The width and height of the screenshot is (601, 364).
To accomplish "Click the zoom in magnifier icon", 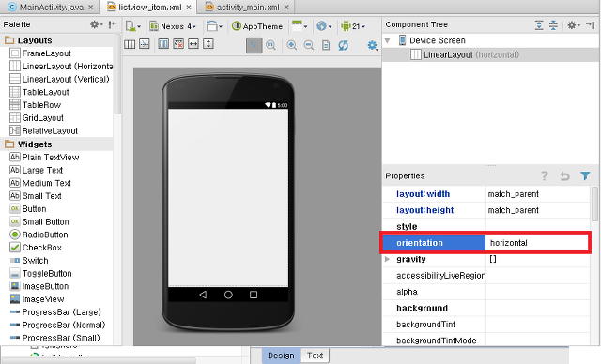I will (292, 46).
